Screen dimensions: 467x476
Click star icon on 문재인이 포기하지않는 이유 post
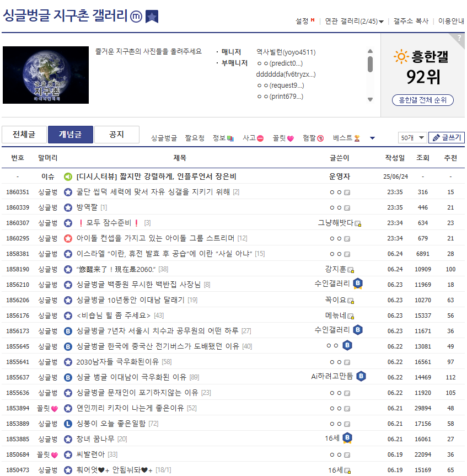pyautogui.click(x=68, y=393)
